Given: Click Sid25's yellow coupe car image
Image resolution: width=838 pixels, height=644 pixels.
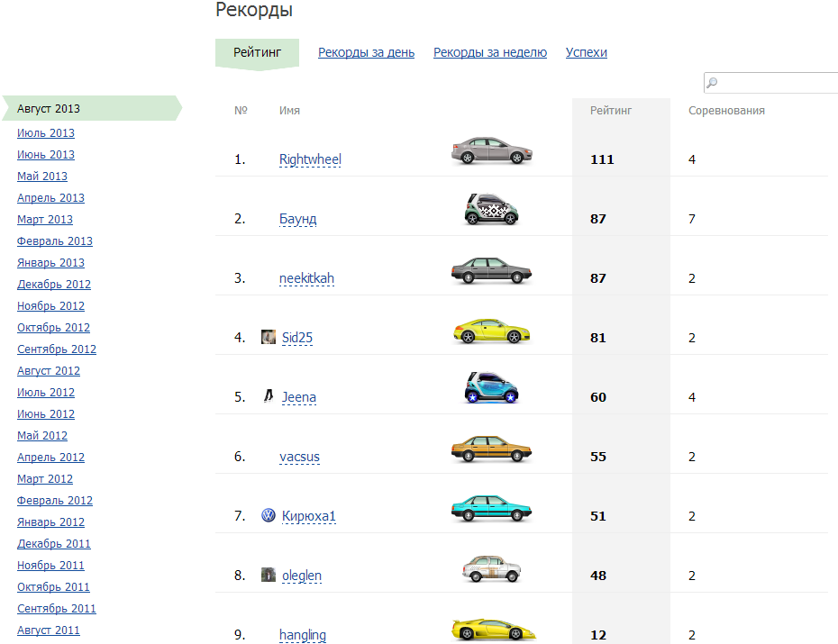Looking at the screenshot, I should pyautogui.click(x=492, y=331).
